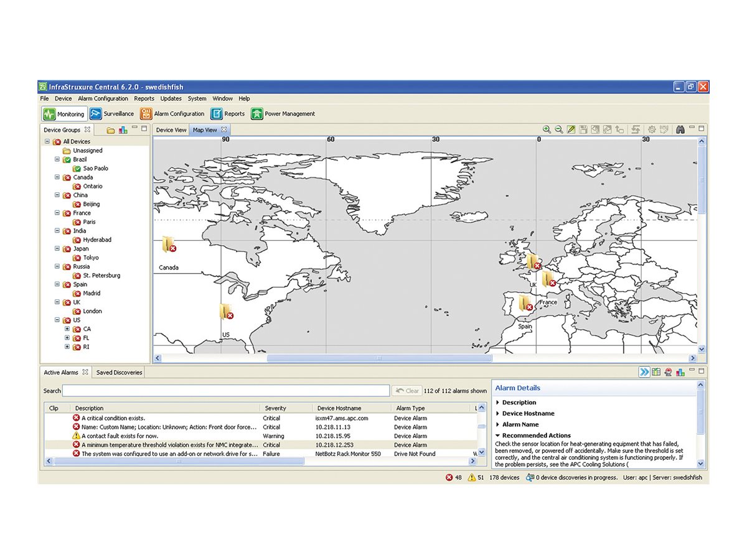Click the zoom out magnifier on map toolbar

tap(559, 129)
